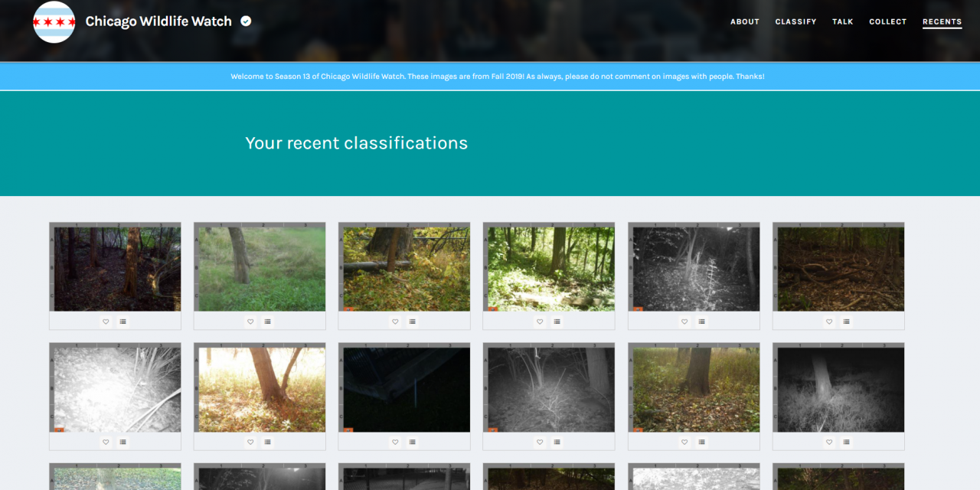Viewport: 980px width, 490px height.
Task: Favorite the dark woods tree-trunks photo
Action: click(x=106, y=322)
